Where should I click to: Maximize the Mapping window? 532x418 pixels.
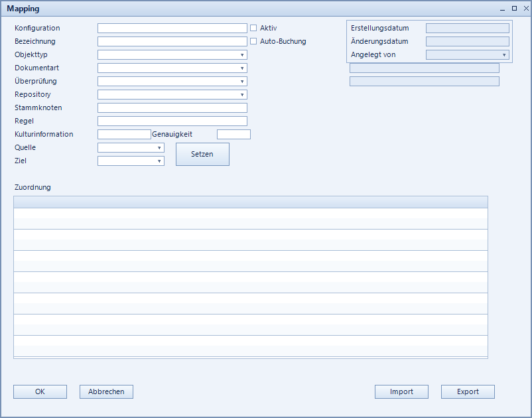tap(514, 9)
